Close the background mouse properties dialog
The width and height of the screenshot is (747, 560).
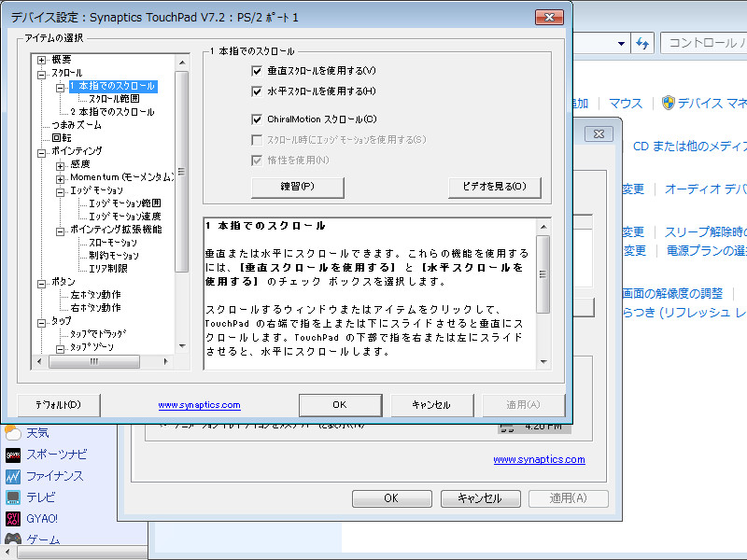(x=599, y=133)
